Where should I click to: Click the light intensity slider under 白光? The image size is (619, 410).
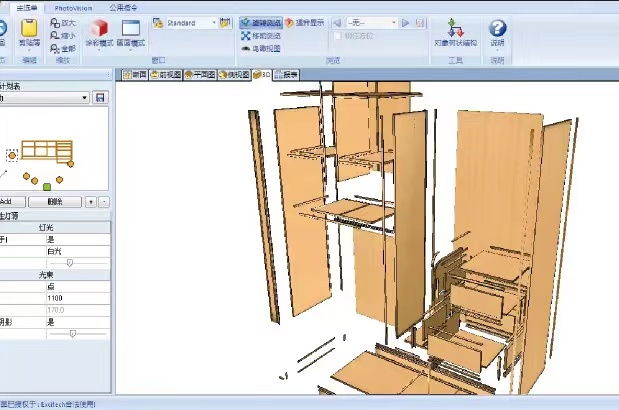tap(70, 262)
